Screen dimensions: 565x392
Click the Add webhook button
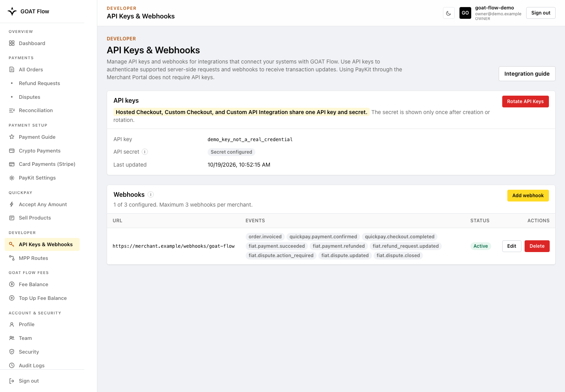pyautogui.click(x=528, y=196)
